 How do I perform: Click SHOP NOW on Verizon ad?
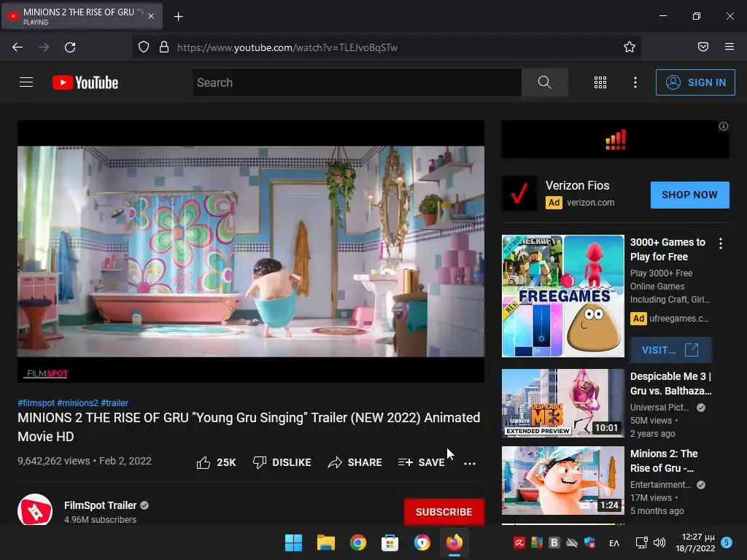point(690,195)
